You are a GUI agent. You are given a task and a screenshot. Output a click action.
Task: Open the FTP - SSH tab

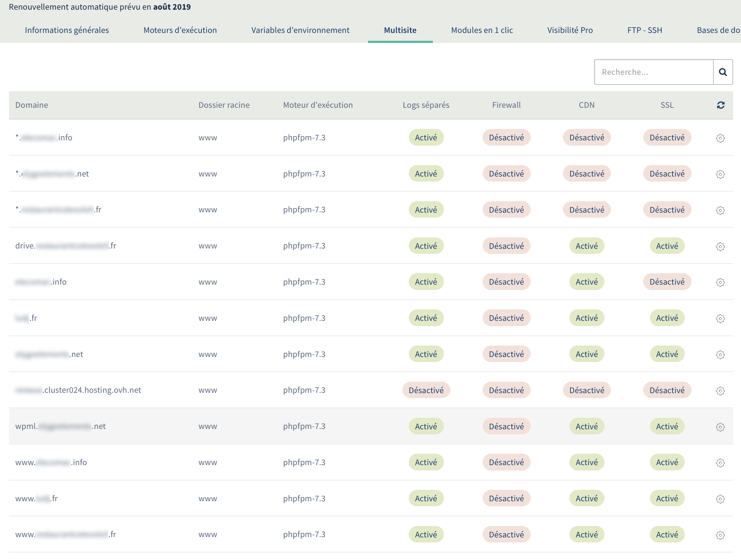tap(645, 30)
